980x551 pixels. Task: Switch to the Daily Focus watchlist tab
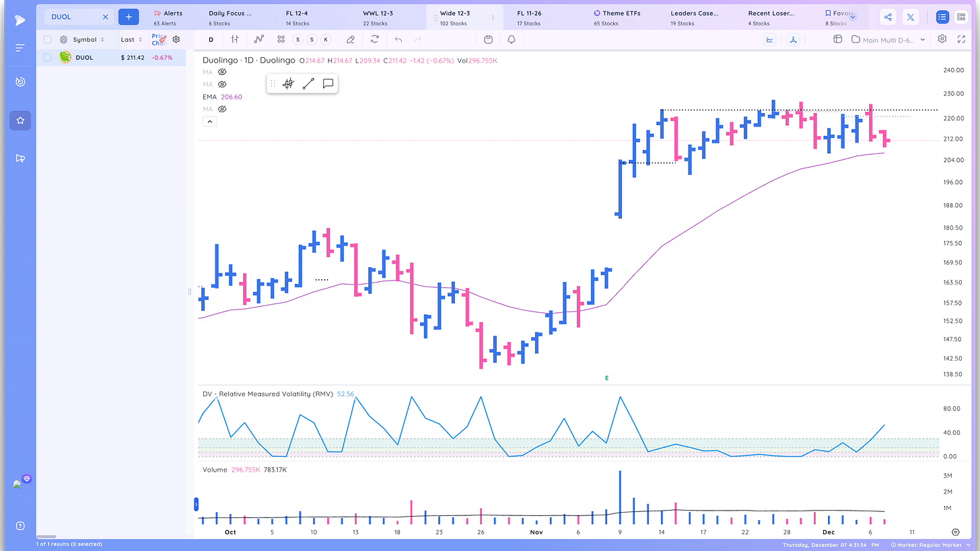[x=230, y=17]
